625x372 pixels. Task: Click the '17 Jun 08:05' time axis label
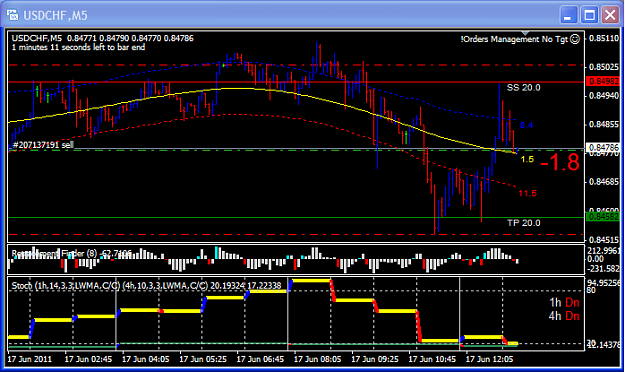pos(318,359)
